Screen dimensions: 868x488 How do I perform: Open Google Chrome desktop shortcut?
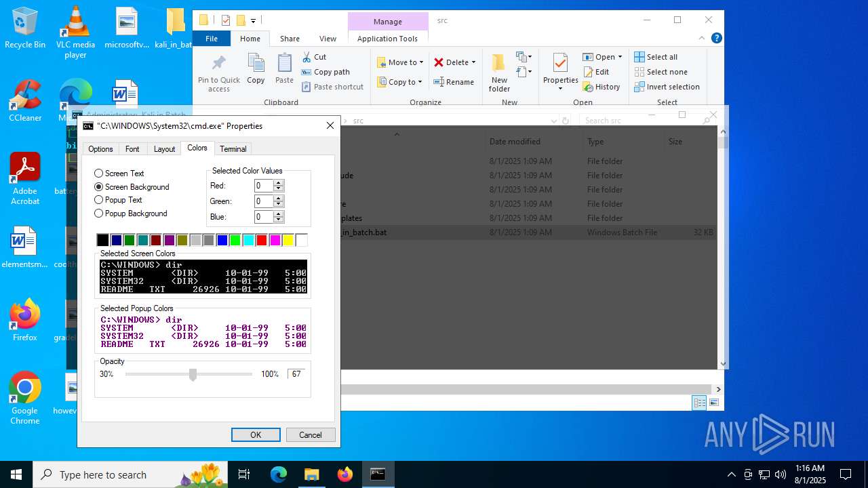point(25,399)
